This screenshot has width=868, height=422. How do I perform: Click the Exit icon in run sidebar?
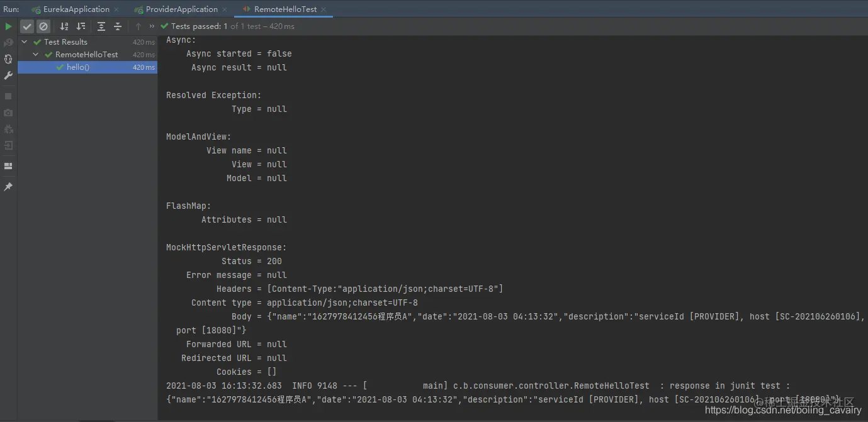coord(8,145)
